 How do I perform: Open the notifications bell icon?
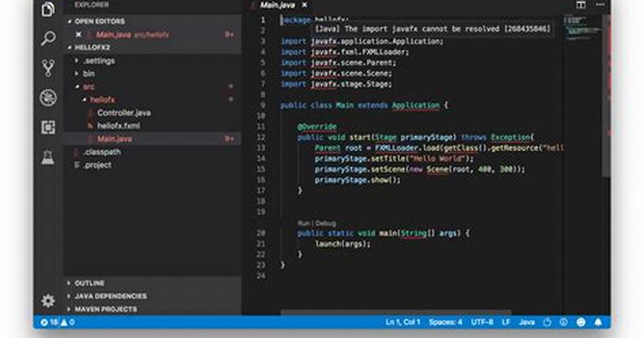(598, 322)
